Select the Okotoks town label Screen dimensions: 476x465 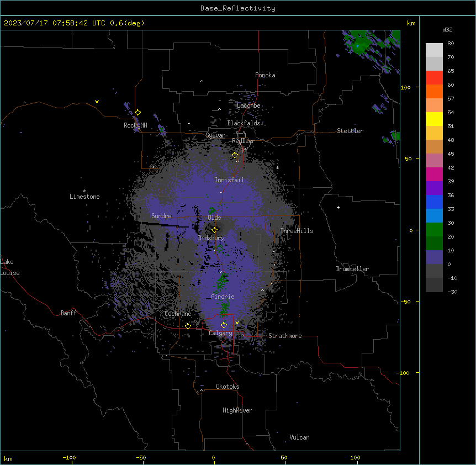[x=228, y=387]
